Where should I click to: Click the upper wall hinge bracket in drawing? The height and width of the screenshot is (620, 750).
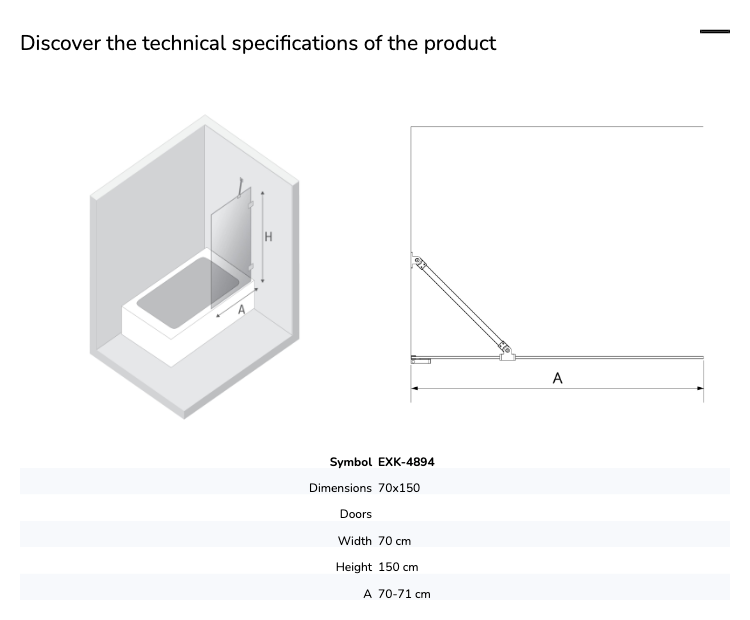(419, 261)
